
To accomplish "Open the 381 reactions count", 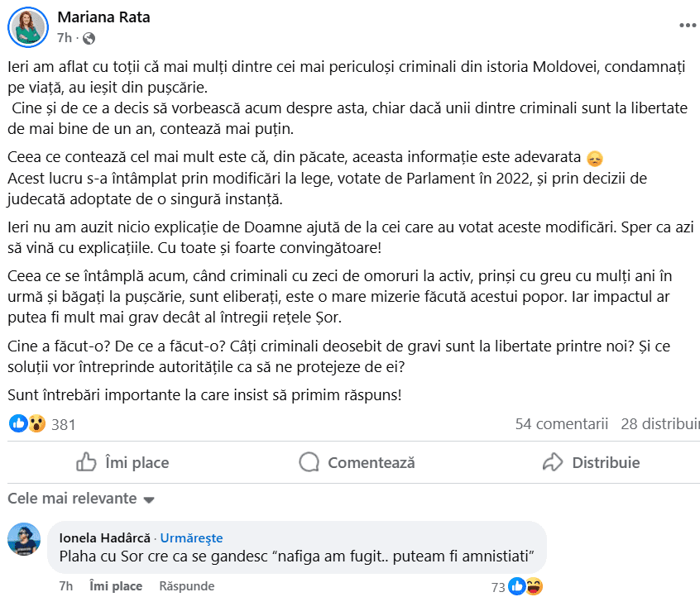I will [x=63, y=425].
